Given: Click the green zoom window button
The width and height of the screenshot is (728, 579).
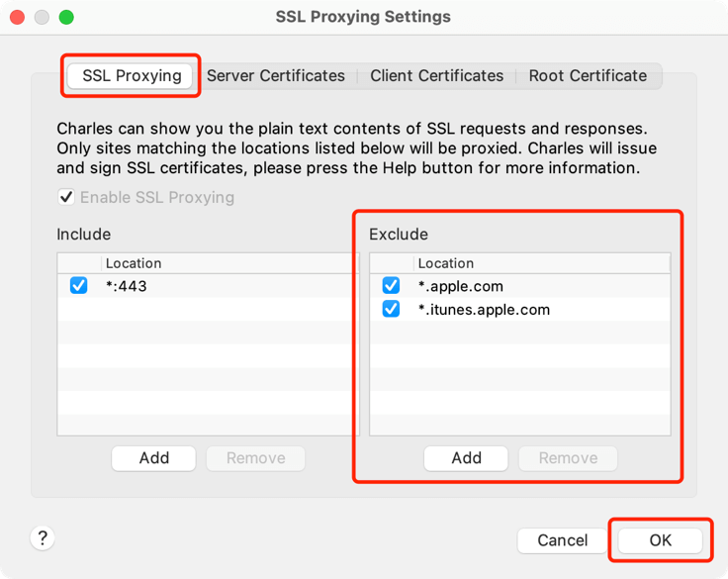Looking at the screenshot, I should click(x=66, y=18).
